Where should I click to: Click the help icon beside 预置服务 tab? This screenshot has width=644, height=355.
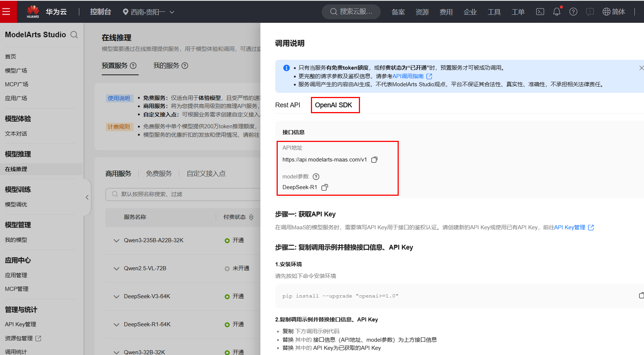tap(133, 66)
